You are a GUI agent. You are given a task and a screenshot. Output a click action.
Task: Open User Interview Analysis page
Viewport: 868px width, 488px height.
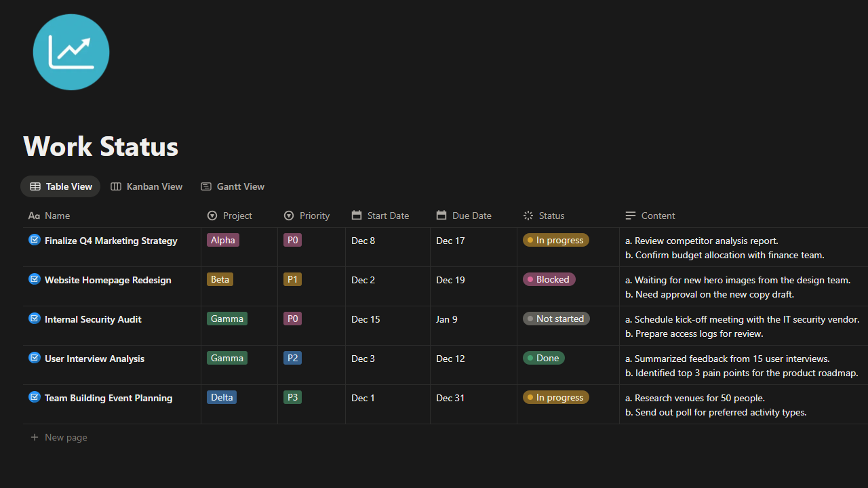point(94,359)
